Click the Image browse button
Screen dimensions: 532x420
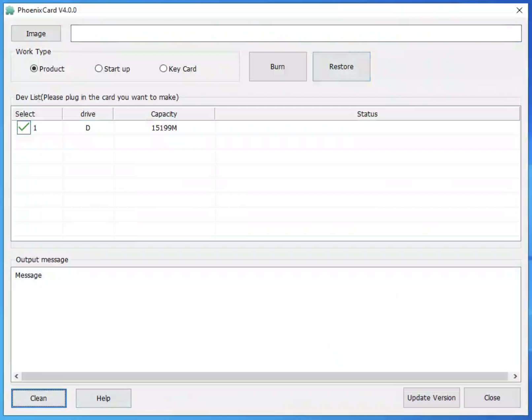coord(36,34)
